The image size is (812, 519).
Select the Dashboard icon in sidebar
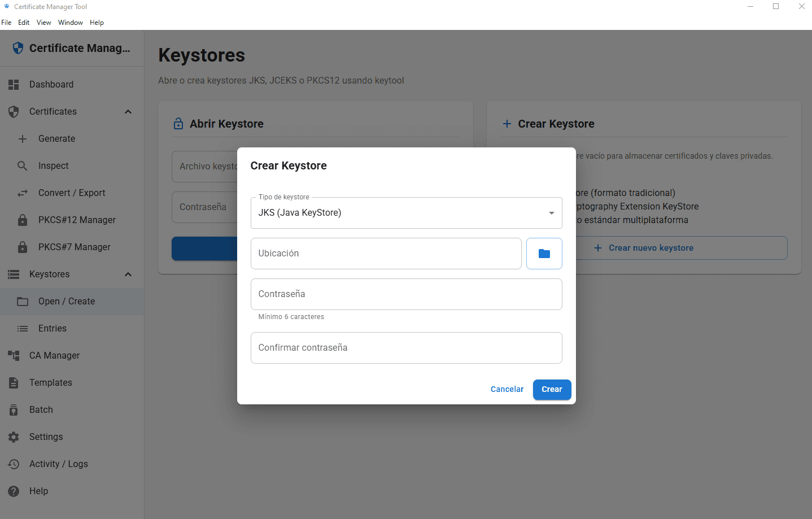pyautogui.click(x=14, y=84)
